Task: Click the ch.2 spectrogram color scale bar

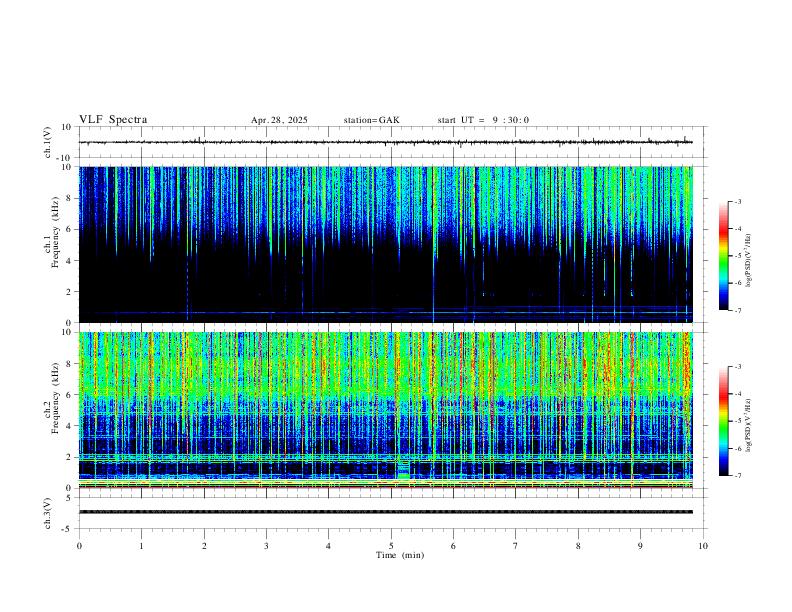Action: coord(723,421)
